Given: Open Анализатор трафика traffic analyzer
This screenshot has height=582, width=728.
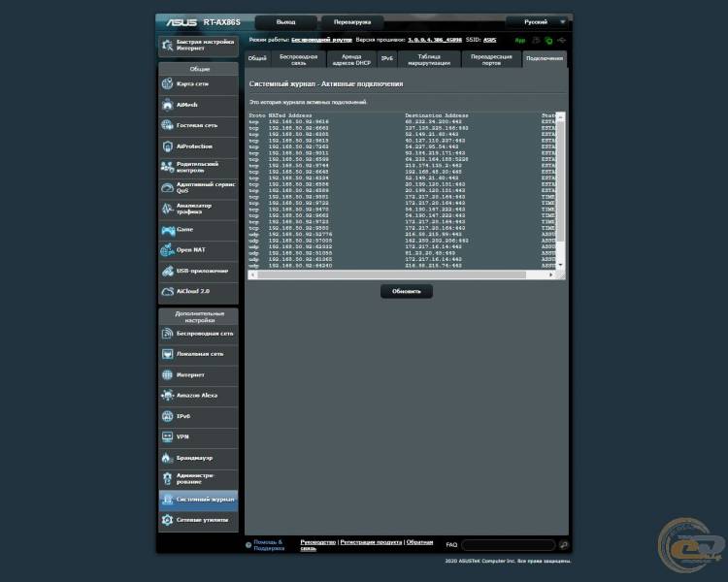Looking at the screenshot, I should (198, 209).
